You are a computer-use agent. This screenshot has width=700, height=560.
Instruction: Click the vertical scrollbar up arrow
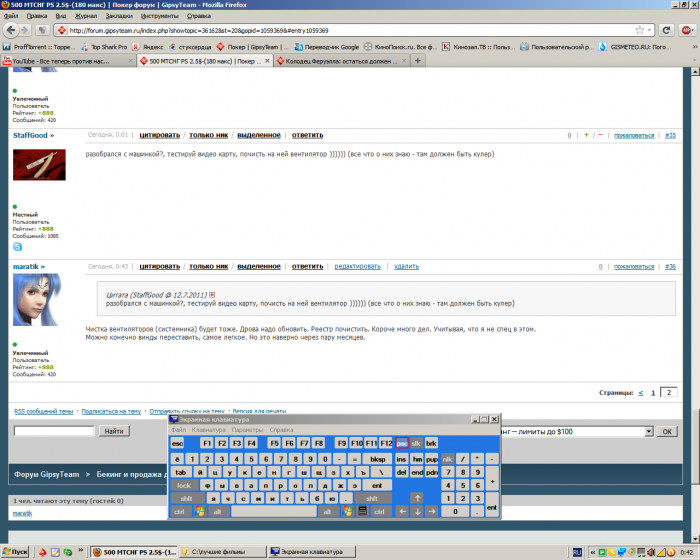point(695,71)
